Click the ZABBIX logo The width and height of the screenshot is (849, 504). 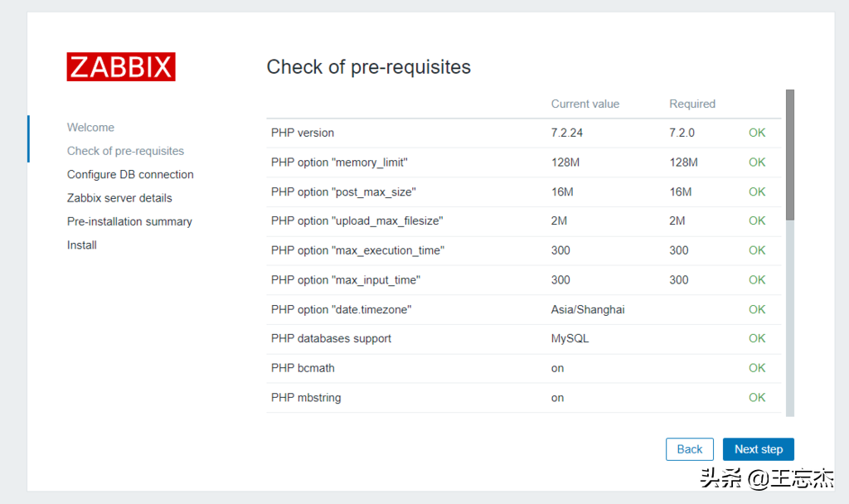[121, 67]
